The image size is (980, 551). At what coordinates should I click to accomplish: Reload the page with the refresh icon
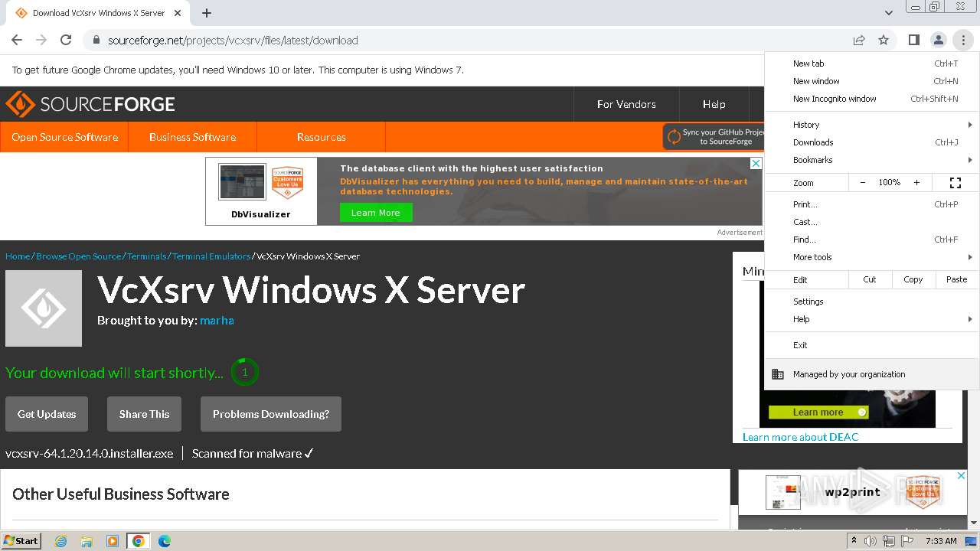coord(66,40)
